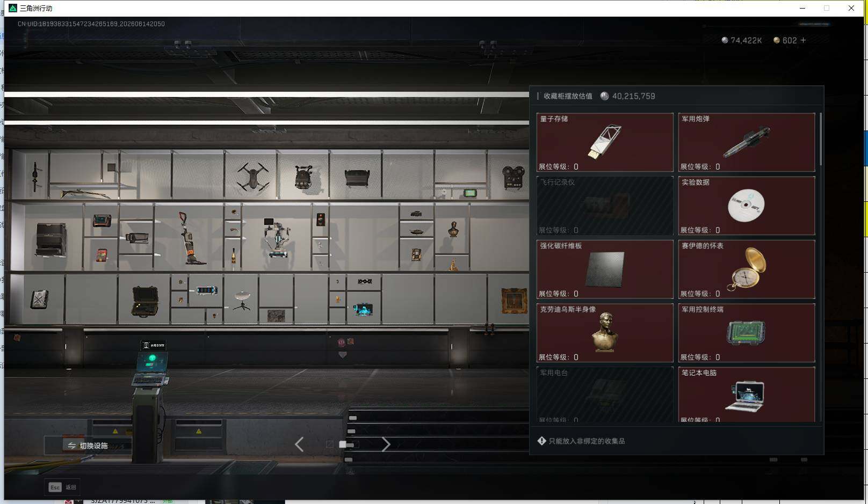Image resolution: width=868 pixels, height=504 pixels.
Task: Go to previous cabinet with left arrow
Action: (x=299, y=444)
